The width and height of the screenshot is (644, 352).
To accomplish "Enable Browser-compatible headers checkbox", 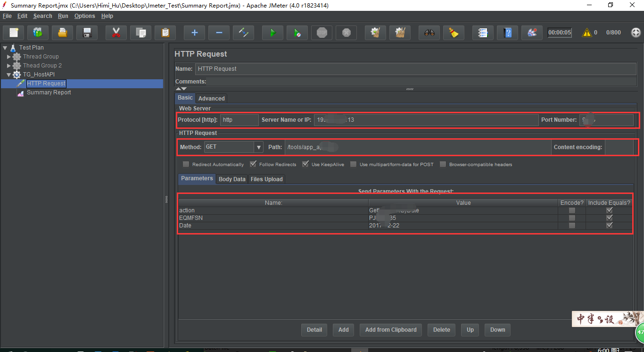I will (443, 164).
